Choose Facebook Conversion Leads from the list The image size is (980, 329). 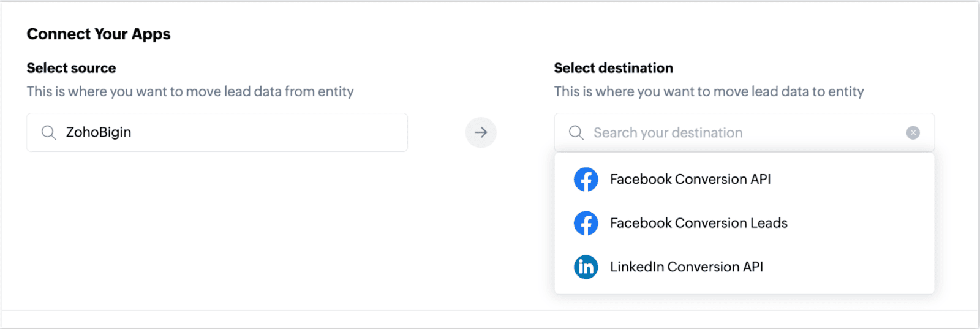[744, 224]
